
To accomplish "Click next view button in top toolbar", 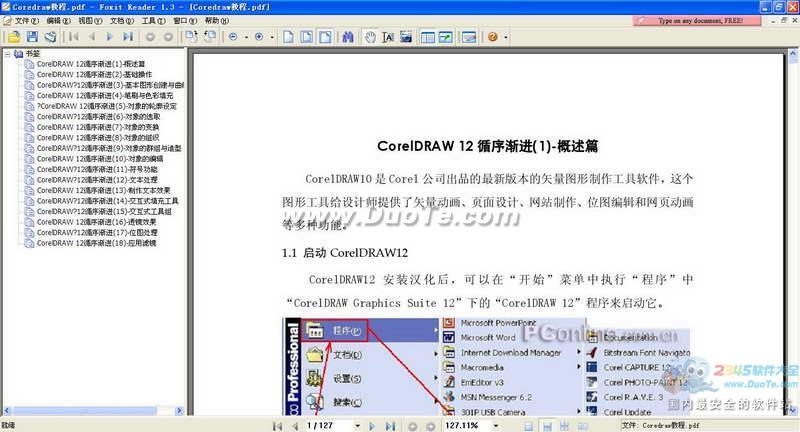I will (168, 37).
